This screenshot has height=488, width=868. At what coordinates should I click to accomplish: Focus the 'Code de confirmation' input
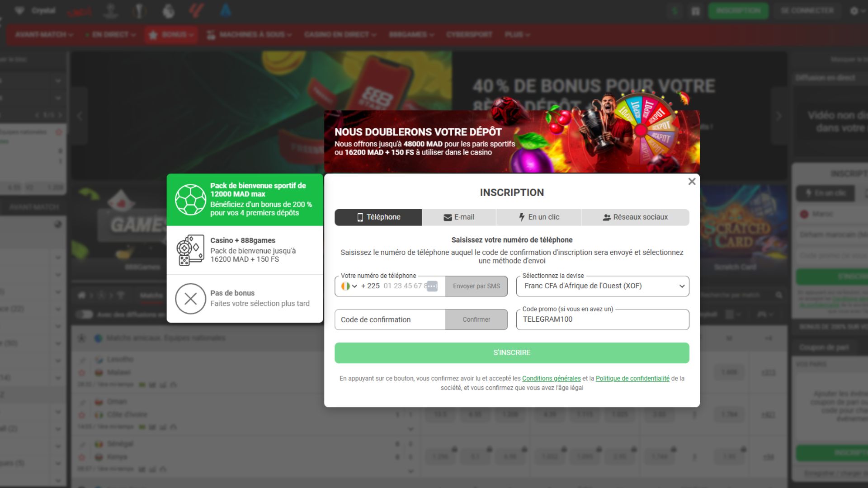[390, 319]
